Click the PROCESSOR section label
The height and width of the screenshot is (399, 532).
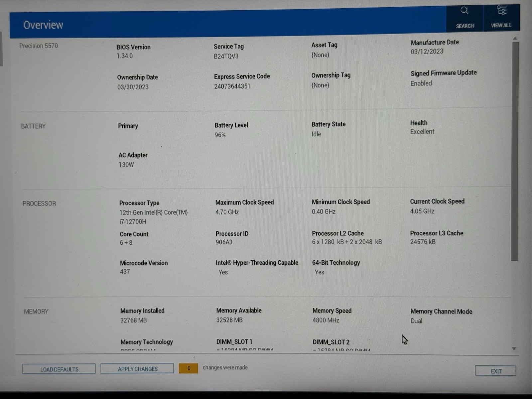click(39, 203)
